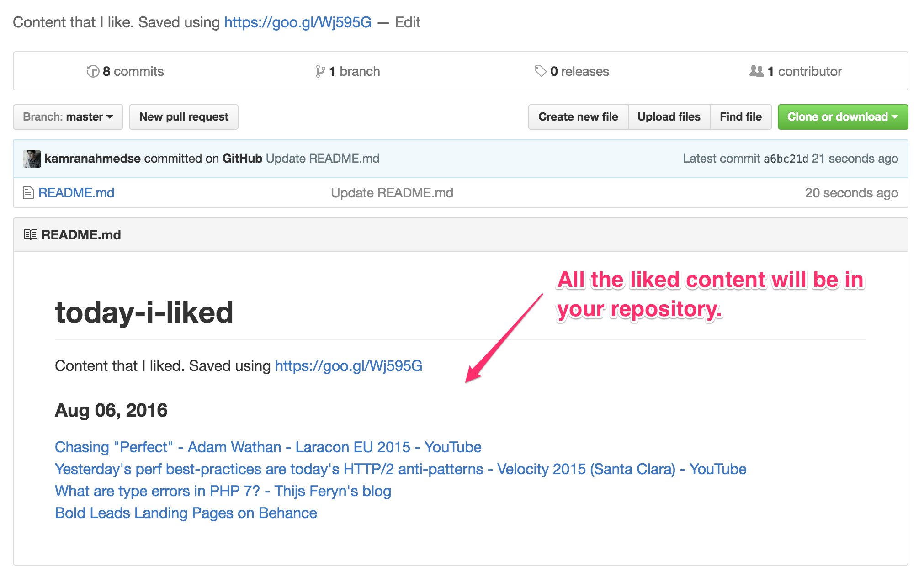Click Edit next to the repository description
This screenshot has height=582, width=924.
(407, 22)
